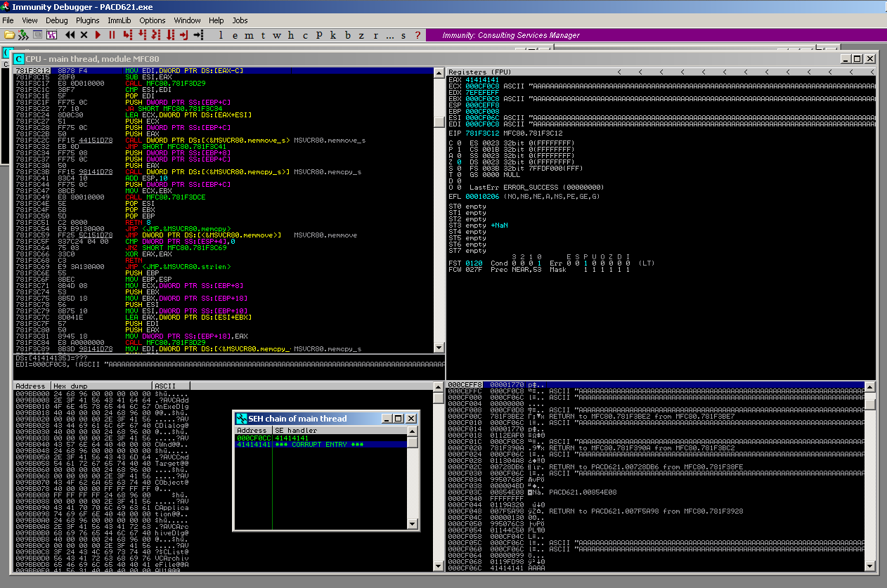Show Call stack with the 'k' button
Image resolution: width=887 pixels, height=588 pixels.
[333, 34]
